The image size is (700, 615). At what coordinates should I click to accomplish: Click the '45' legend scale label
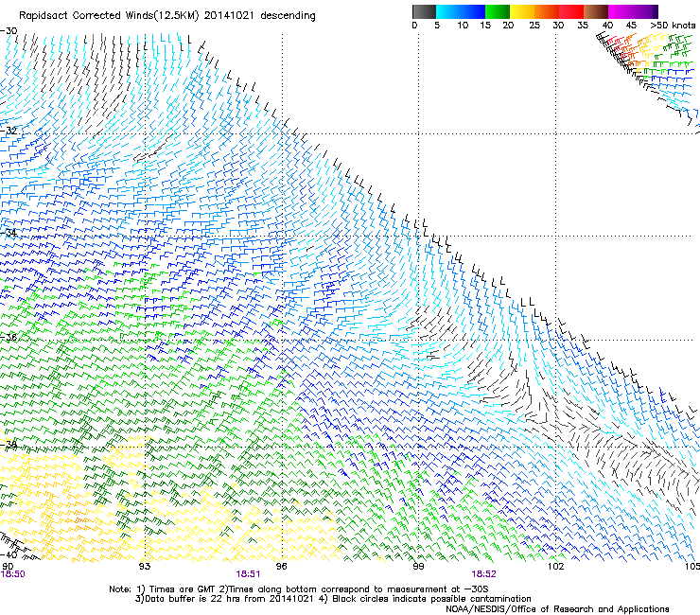point(631,26)
